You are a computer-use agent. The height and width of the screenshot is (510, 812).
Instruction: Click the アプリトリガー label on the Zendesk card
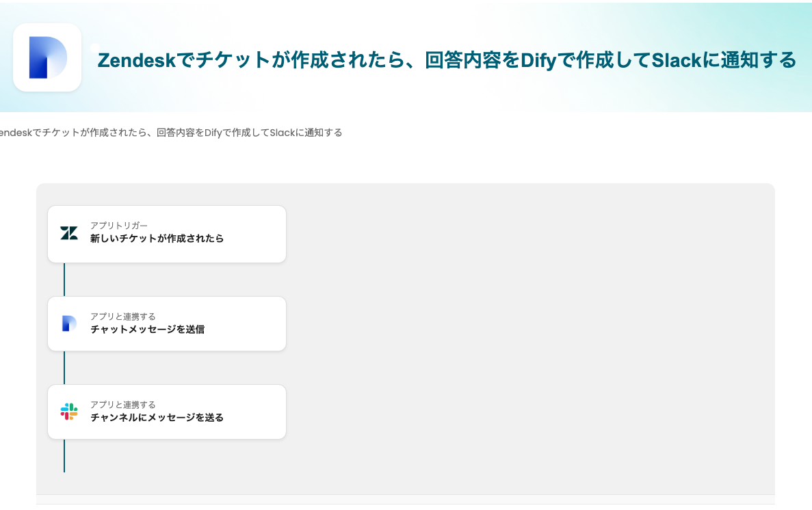tap(118, 226)
